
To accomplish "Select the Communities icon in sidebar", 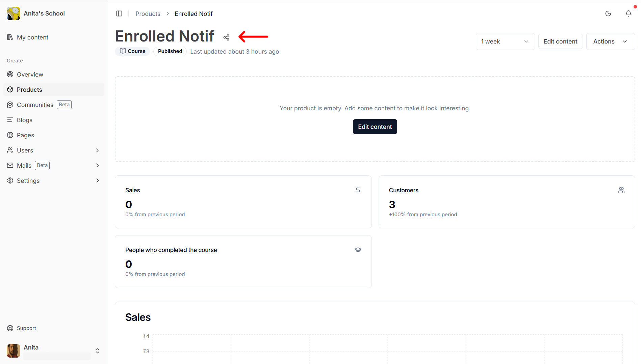I will pyautogui.click(x=10, y=105).
